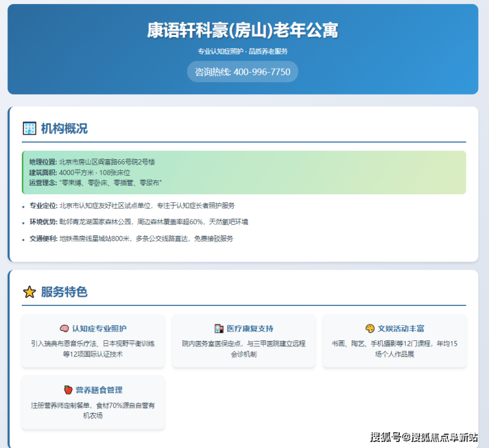Click the 交通便利 bullet item

tap(131, 239)
